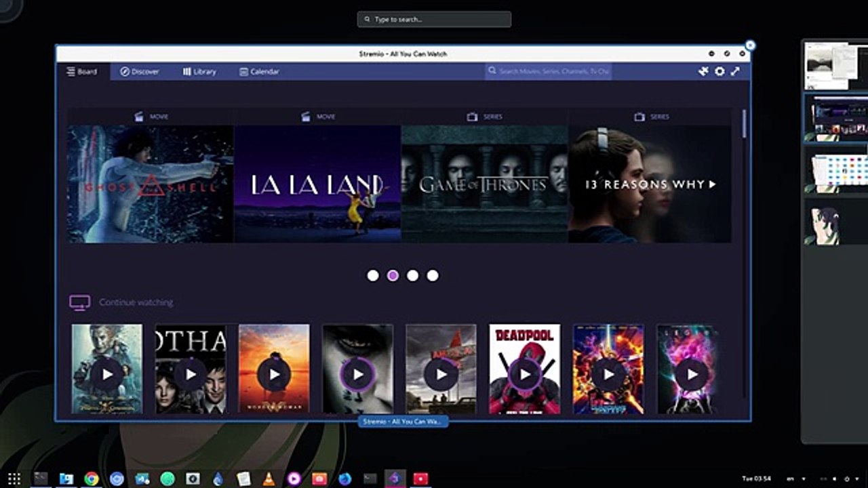Image resolution: width=868 pixels, height=488 pixels.
Task: Open the applications grid in dock
Action: (14, 479)
